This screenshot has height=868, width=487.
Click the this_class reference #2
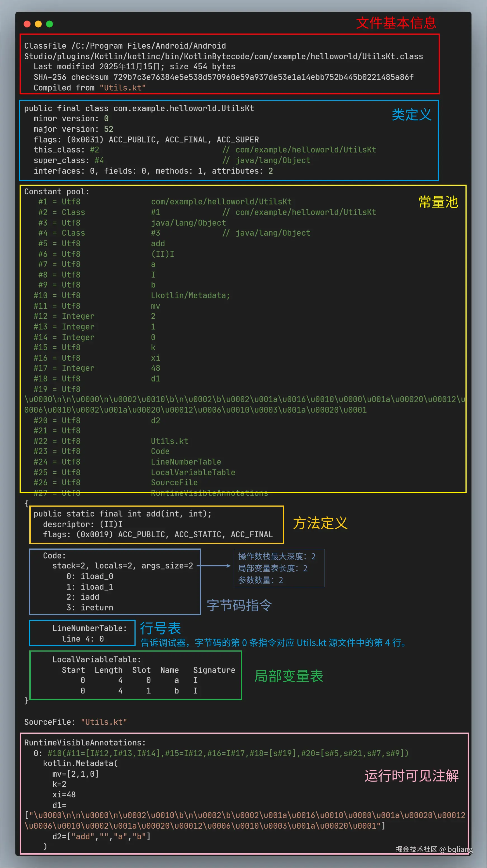95,150
